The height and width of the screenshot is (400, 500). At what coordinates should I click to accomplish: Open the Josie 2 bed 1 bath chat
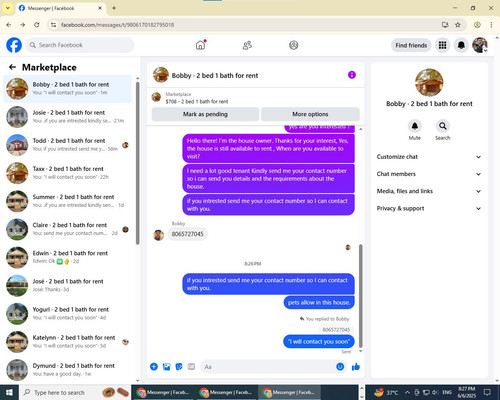[68, 117]
